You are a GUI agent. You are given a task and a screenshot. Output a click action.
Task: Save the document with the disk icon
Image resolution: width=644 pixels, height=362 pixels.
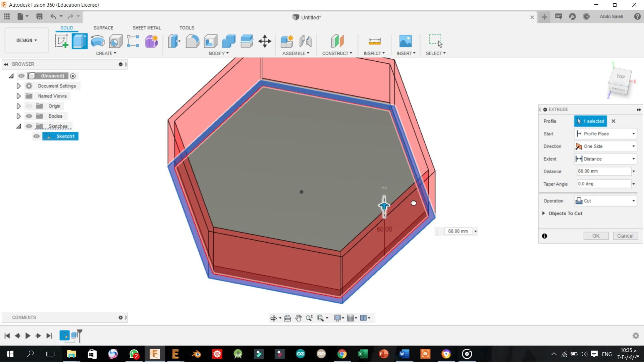(x=39, y=16)
